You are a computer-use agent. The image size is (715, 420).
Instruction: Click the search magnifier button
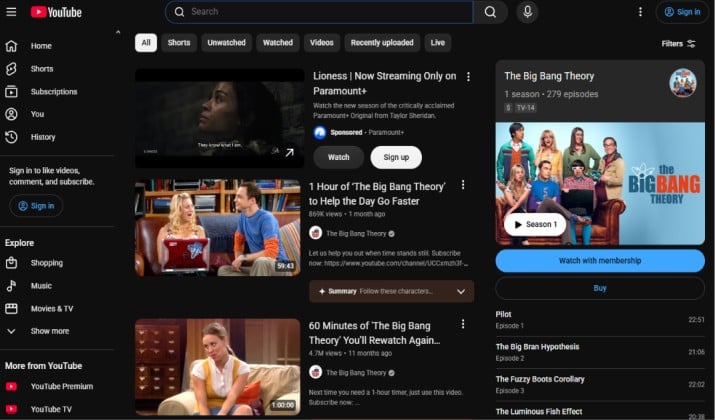(x=490, y=12)
